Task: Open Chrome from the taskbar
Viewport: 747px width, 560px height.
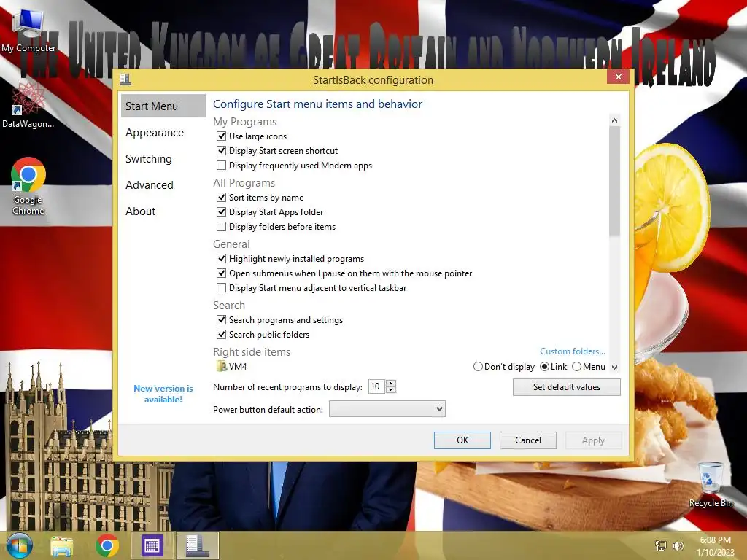Action: coord(107,545)
